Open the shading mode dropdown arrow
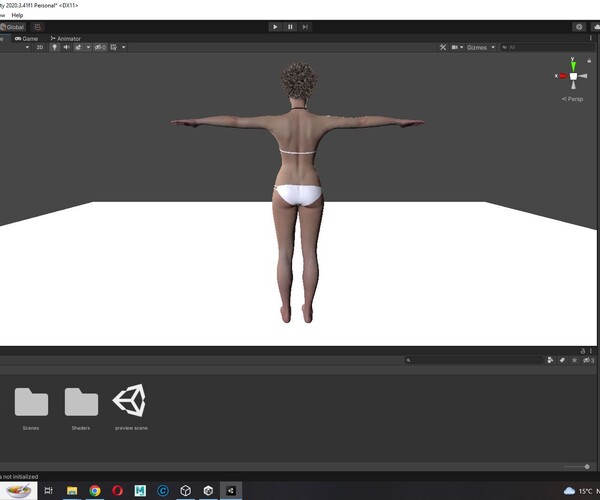Screen dimensions: 600x500 (27, 47)
